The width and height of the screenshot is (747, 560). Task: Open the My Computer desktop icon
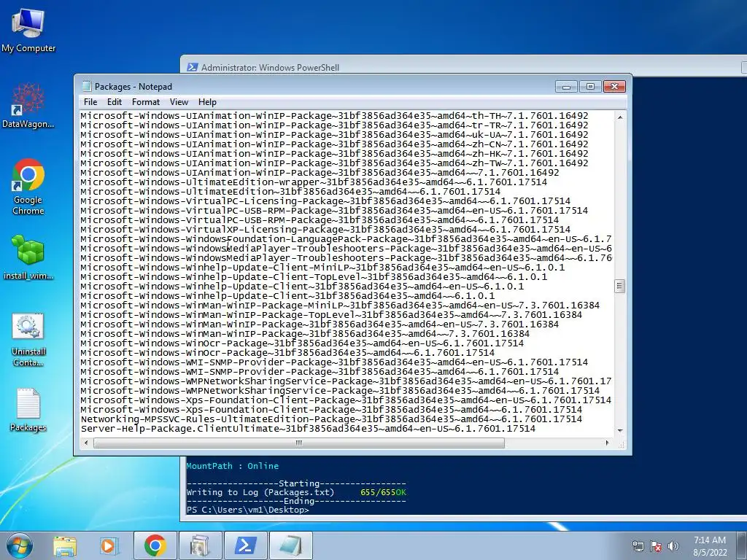pyautogui.click(x=28, y=30)
